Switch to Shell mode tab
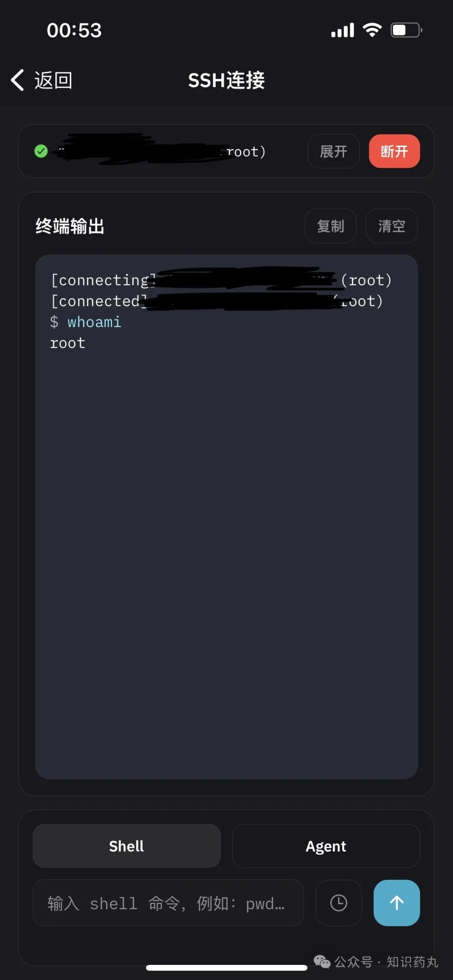Image resolution: width=453 pixels, height=980 pixels. pyautogui.click(x=127, y=846)
